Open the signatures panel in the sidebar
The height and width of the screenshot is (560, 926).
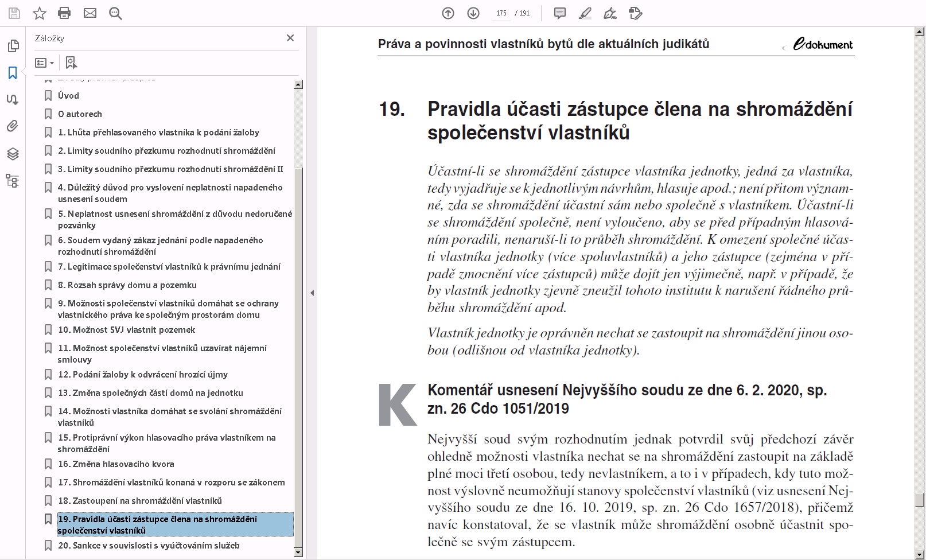(13, 99)
